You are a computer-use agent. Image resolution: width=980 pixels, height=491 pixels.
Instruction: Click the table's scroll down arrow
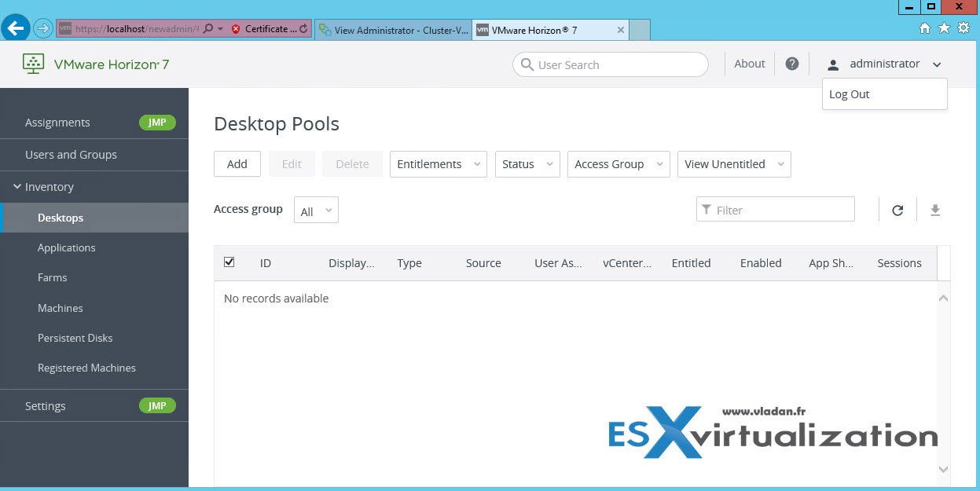pos(944,469)
